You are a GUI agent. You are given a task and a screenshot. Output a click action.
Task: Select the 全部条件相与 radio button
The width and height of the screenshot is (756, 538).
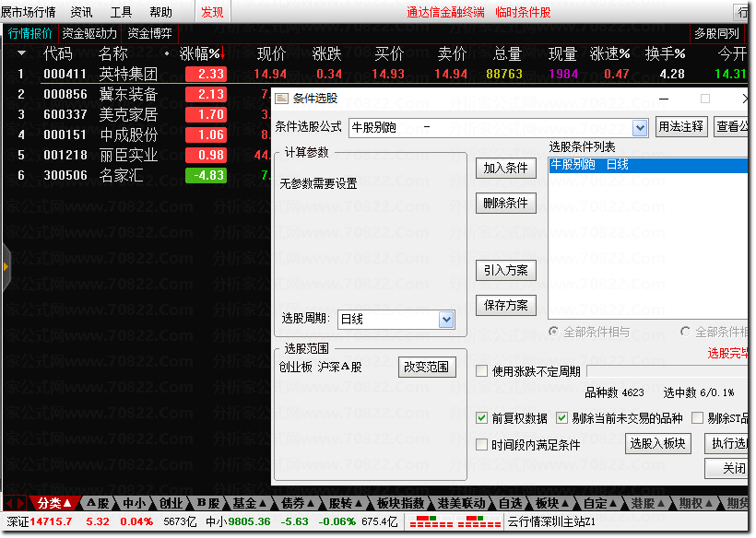pyautogui.click(x=553, y=332)
